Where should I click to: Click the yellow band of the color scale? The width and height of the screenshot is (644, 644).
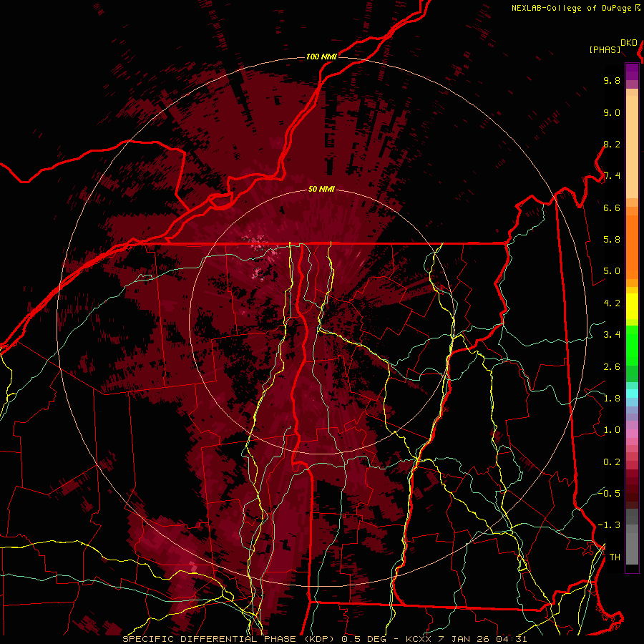(x=632, y=306)
